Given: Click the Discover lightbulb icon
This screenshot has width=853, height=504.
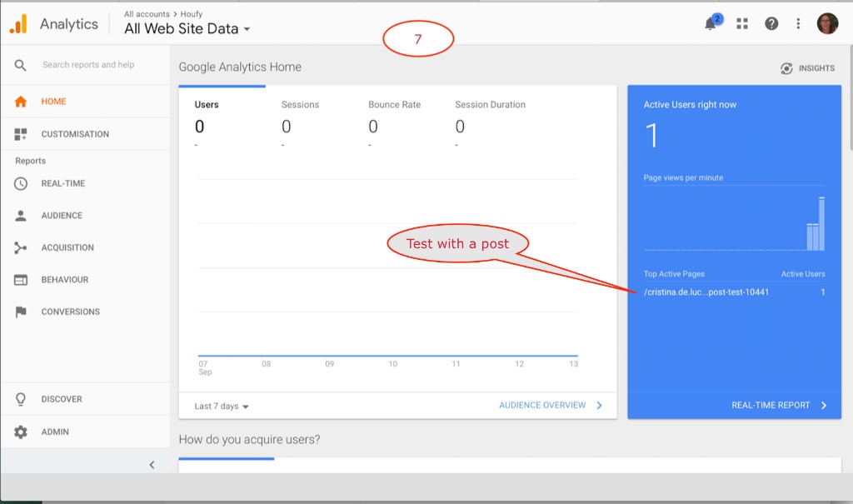Looking at the screenshot, I should pyautogui.click(x=21, y=400).
